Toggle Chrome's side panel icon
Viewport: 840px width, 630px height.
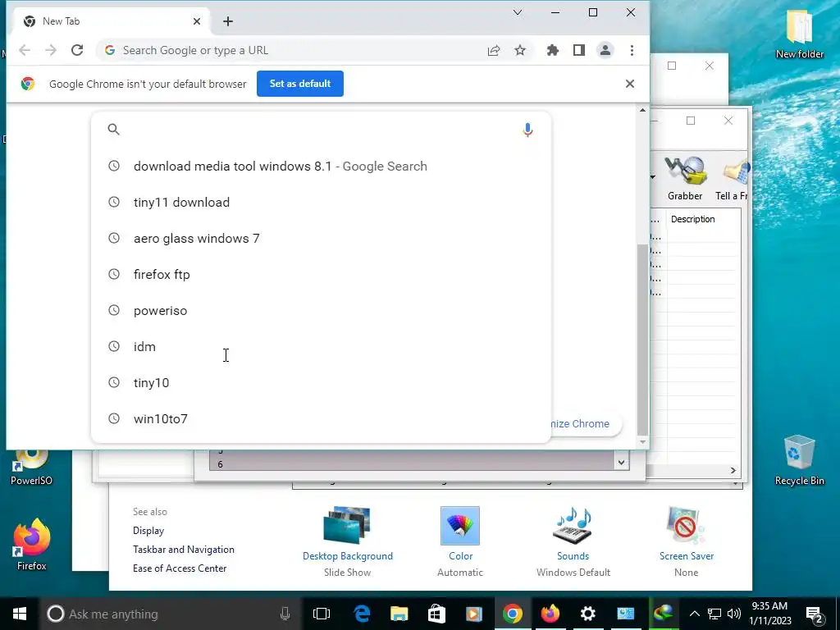[x=578, y=50]
